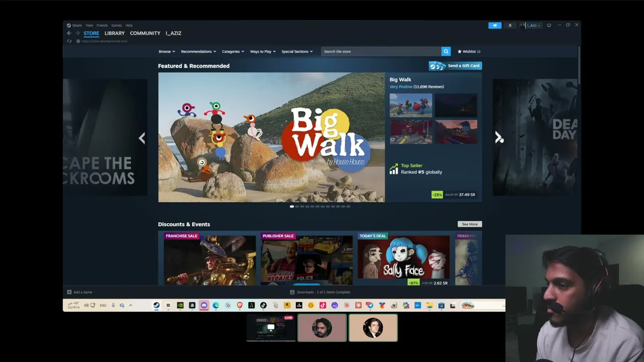Click Downloads - 1 of 1 Items Complete
Viewport: 644px width, 362px height.
tap(324, 292)
